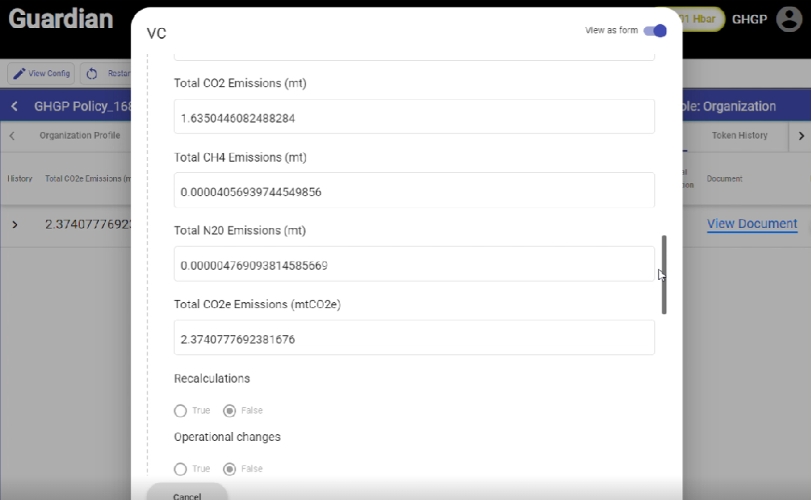Viewport: 812px width, 500px height.
Task: Click the Total CO2e Emissions field
Action: [x=414, y=338]
